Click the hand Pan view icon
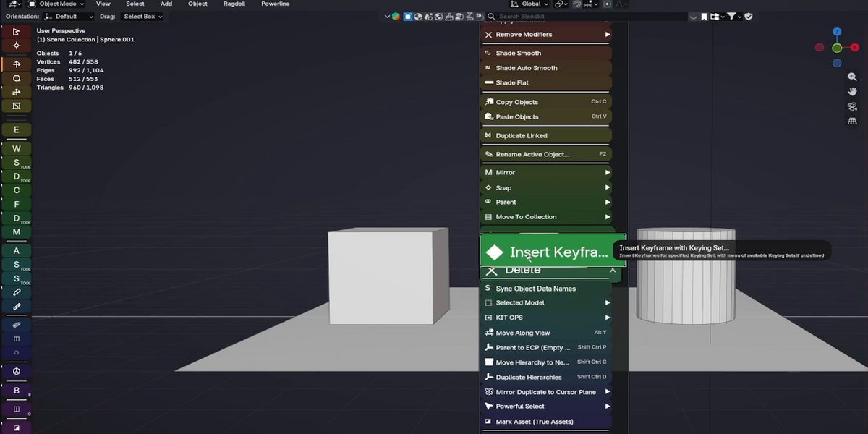 853,91
